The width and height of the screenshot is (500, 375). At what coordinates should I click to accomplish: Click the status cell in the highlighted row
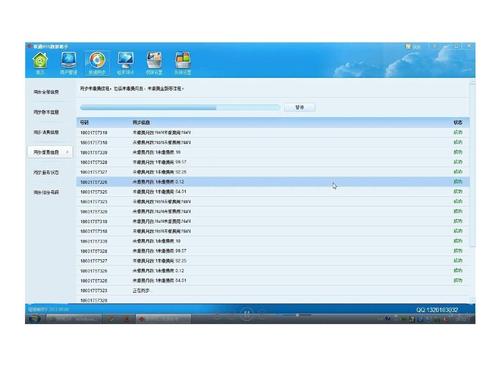tap(458, 182)
